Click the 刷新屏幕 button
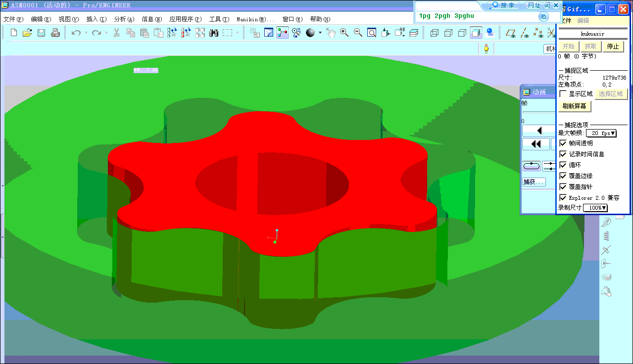This screenshot has width=633, height=364. (x=574, y=106)
